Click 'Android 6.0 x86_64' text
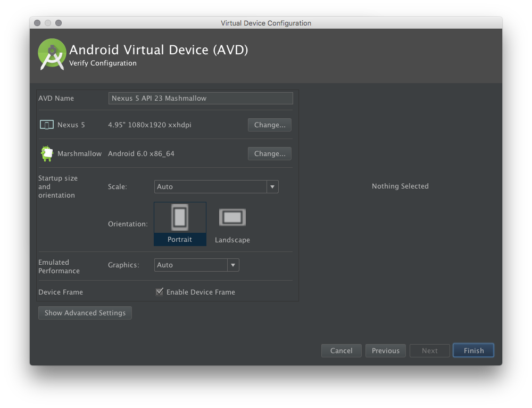The image size is (532, 408). click(x=141, y=153)
